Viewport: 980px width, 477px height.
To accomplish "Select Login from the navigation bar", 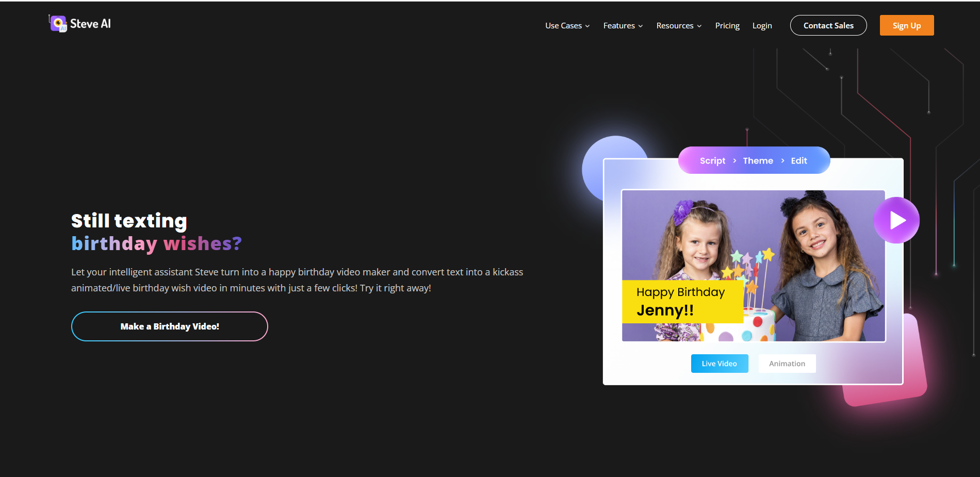I will point(762,25).
